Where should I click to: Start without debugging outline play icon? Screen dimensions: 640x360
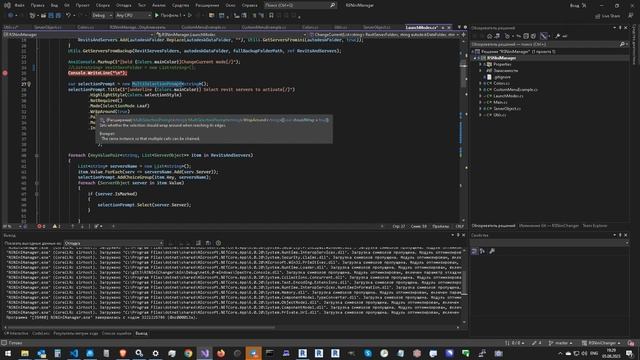190,16
